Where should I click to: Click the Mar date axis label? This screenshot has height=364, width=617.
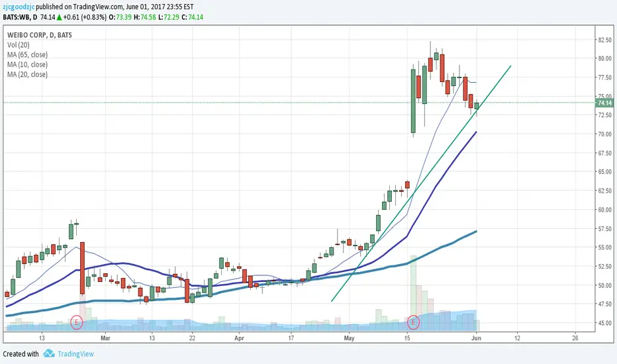click(105, 338)
